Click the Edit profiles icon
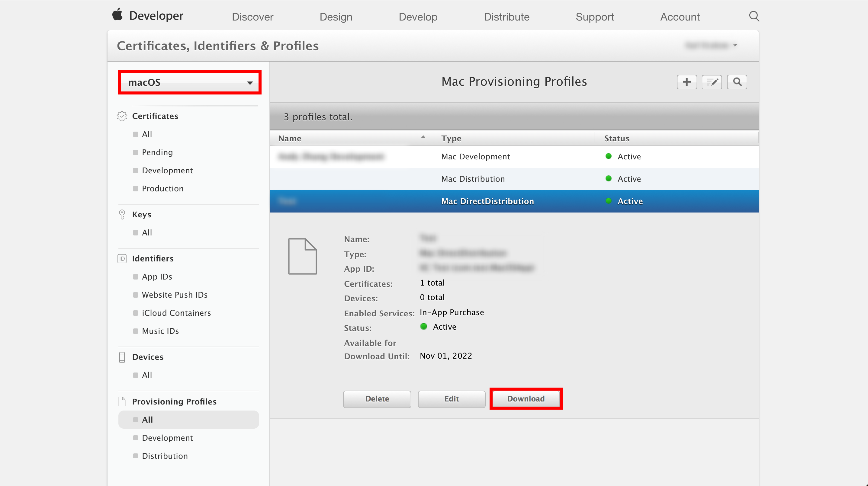 712,82
